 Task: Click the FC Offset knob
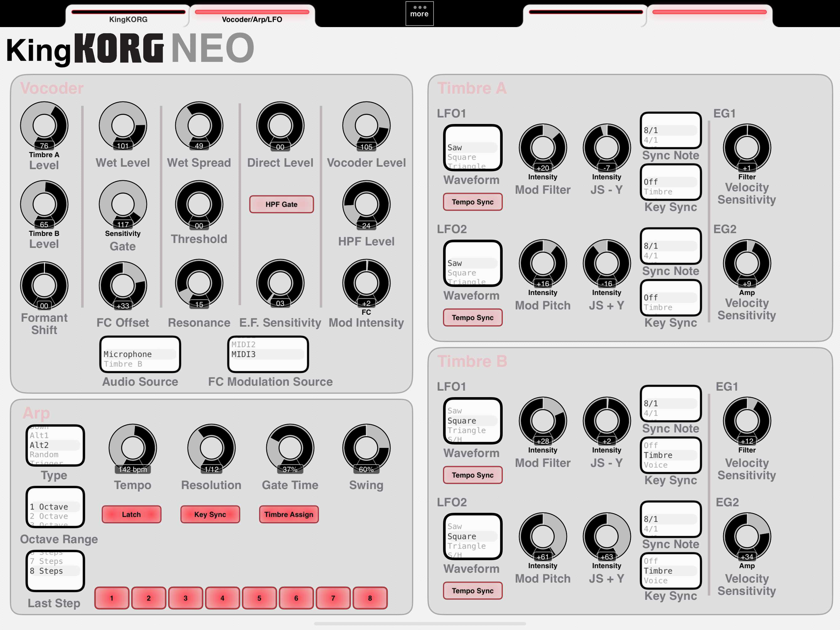(123, 285)
